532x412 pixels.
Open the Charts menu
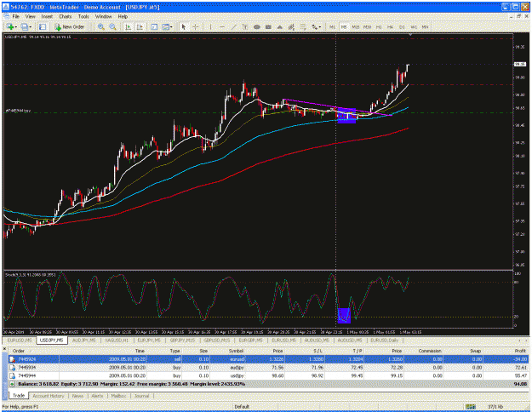coord(66,16)
